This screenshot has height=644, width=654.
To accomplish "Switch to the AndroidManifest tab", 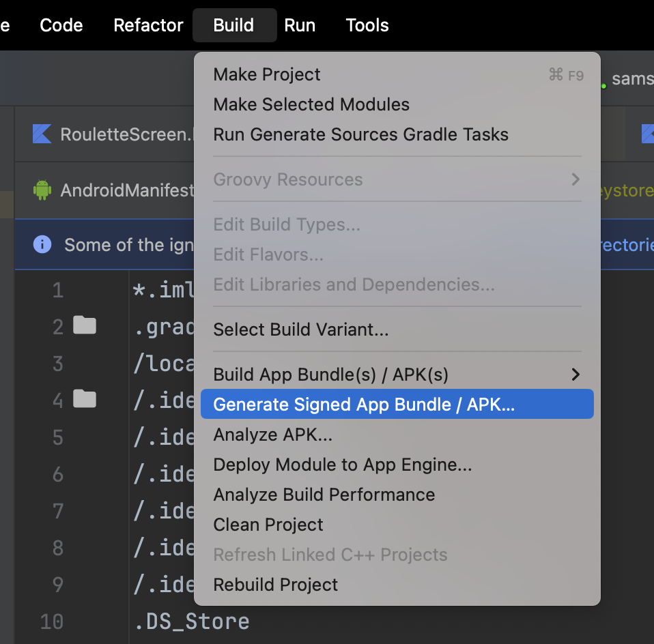I will click(x=126, y=190).
